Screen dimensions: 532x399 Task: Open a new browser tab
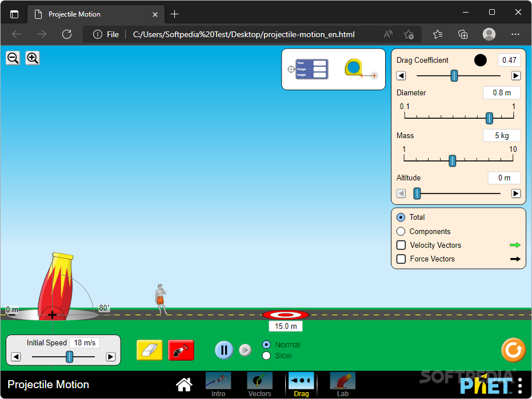click(174, 14)
